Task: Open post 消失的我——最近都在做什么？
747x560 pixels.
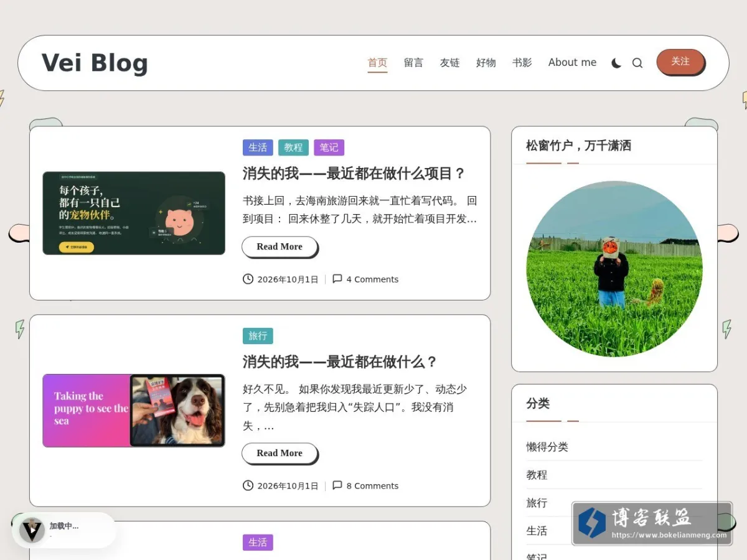Action: point(340,362)
